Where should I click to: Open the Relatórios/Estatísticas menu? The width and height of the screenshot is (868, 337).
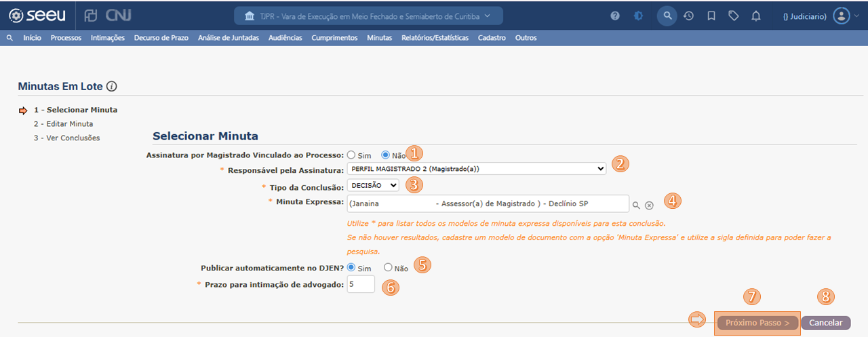click(435, 38)
